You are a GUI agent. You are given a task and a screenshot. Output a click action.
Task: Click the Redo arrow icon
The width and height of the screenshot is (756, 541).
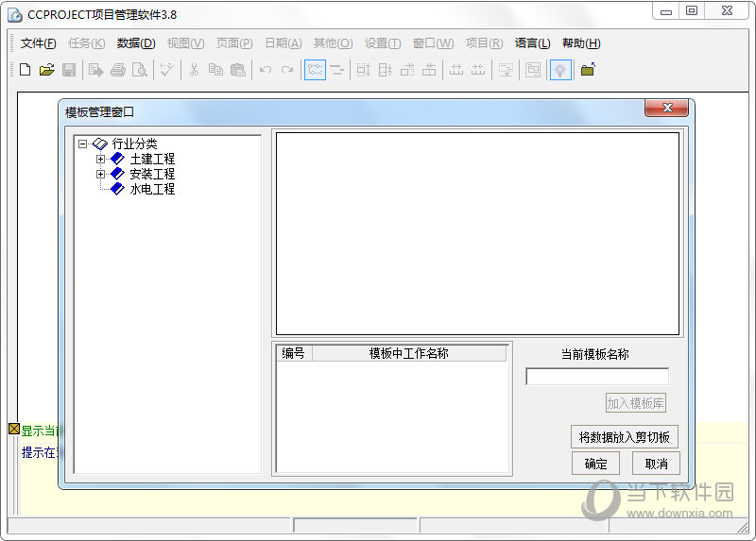(x=287, y=70)
